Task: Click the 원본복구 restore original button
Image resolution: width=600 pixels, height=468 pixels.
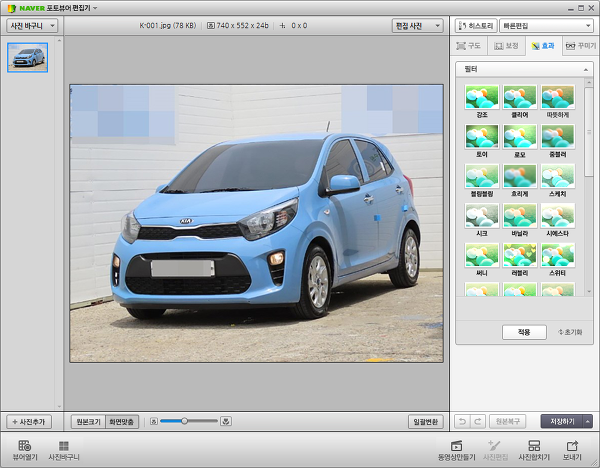Action: tap(507, 421)
